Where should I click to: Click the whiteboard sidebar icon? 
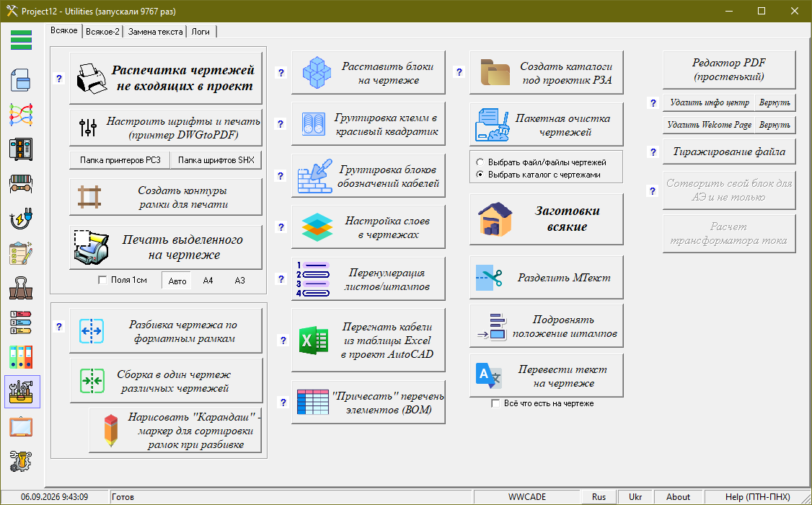tap(21, 427)
